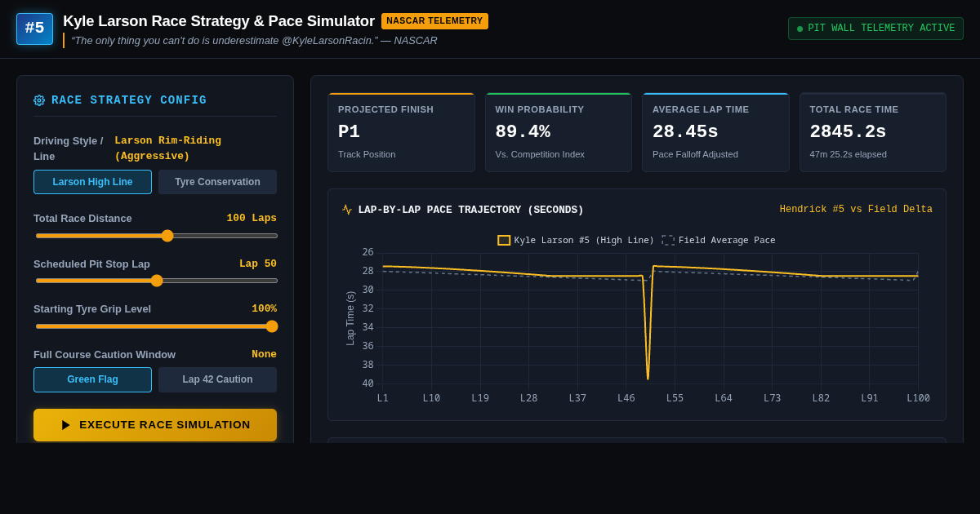Click the L1 x-axis label

[383, 398]
